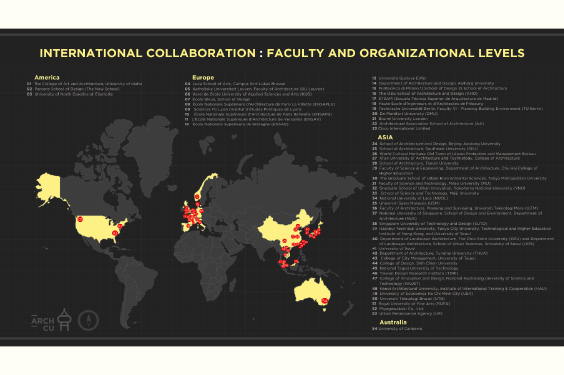Viewport: 564px width, 375px height.
Task: Select the Brunel University London entry
Action: pyautogui.click(x=400, y=118)
